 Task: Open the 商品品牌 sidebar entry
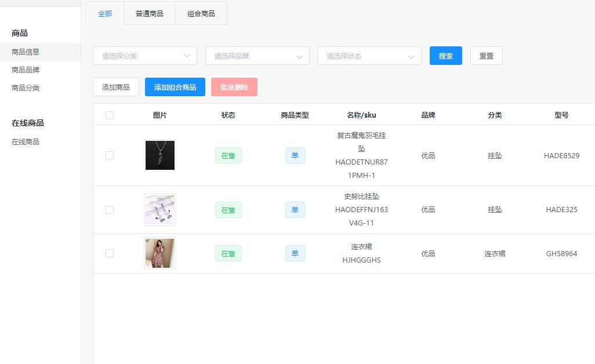[24, 70]
